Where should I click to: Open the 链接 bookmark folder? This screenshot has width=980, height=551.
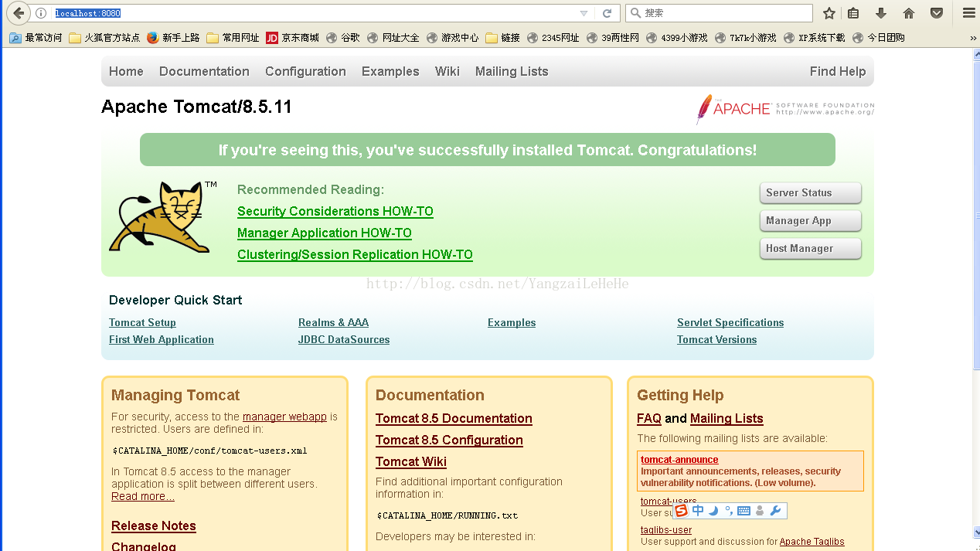502,37
